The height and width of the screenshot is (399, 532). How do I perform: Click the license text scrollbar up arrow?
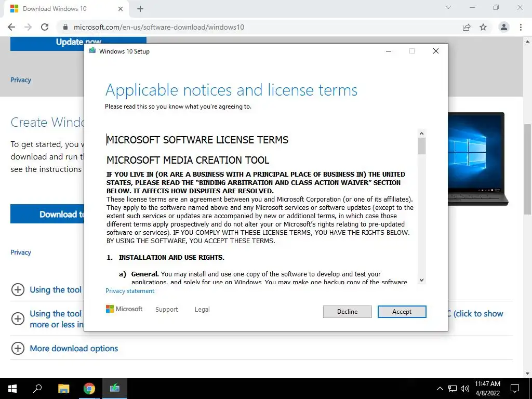tap(421, 134)
